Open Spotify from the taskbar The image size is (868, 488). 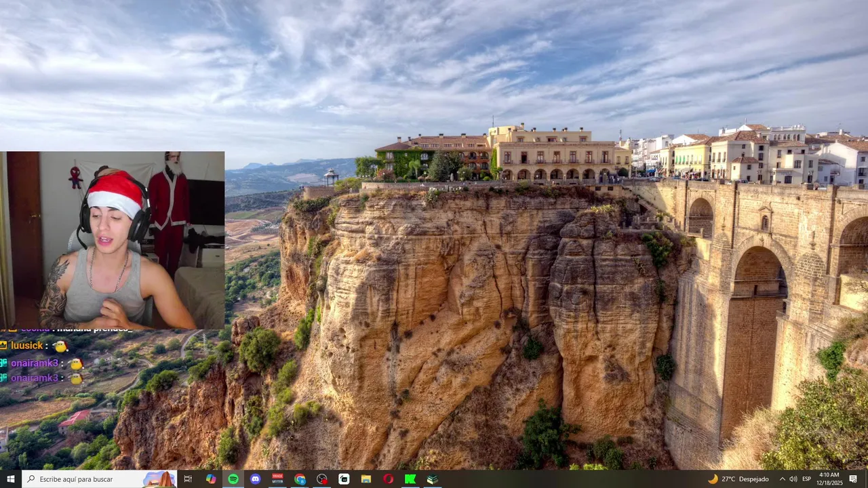[233, 479]
